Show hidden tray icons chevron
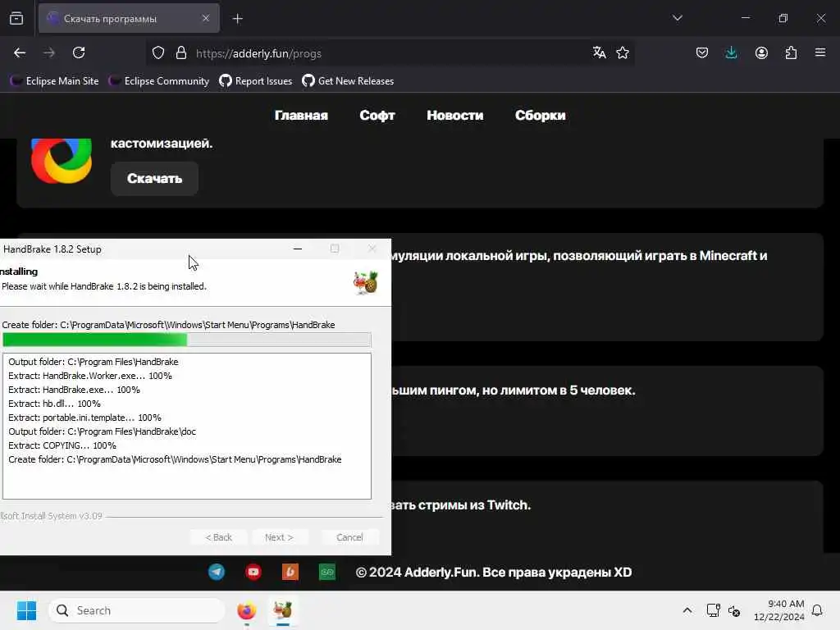 [687, 610]
